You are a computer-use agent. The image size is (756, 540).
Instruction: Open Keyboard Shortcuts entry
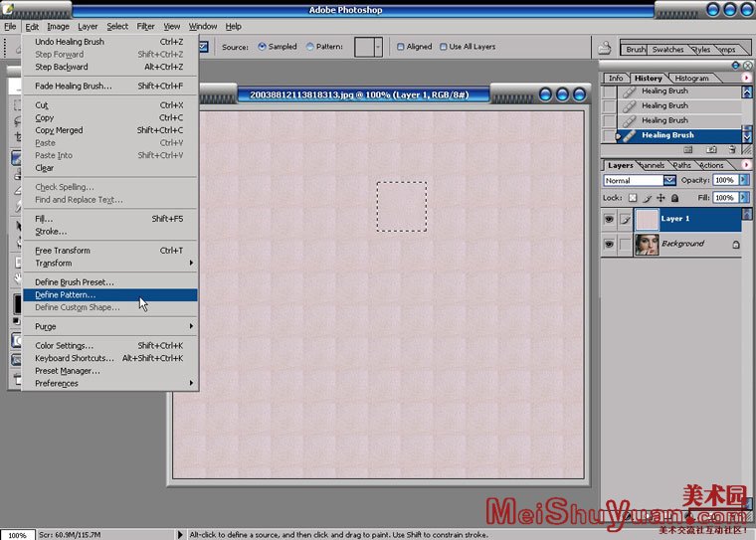coord(110,358)
